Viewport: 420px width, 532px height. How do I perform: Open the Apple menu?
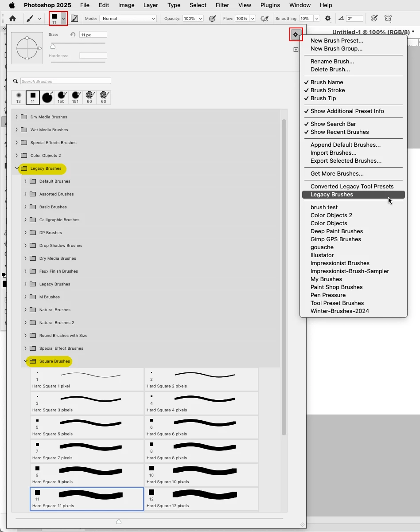pyautogui.click(x=12, y=5)
